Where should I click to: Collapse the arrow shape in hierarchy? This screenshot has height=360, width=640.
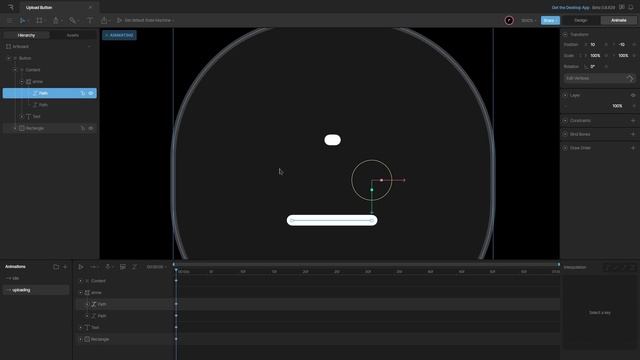(x=22, y=82)
